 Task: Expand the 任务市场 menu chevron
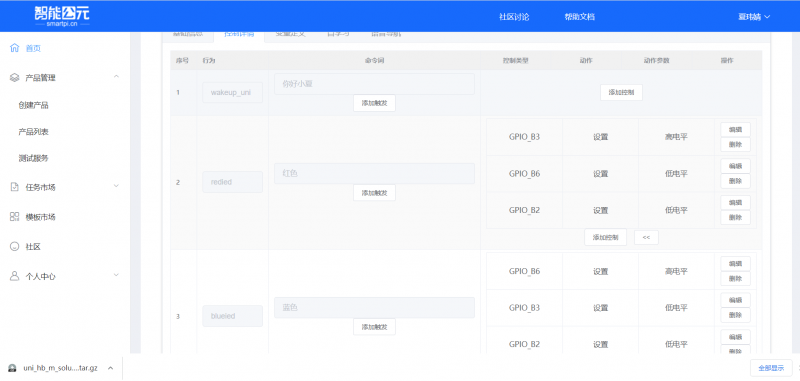point(116,187)
